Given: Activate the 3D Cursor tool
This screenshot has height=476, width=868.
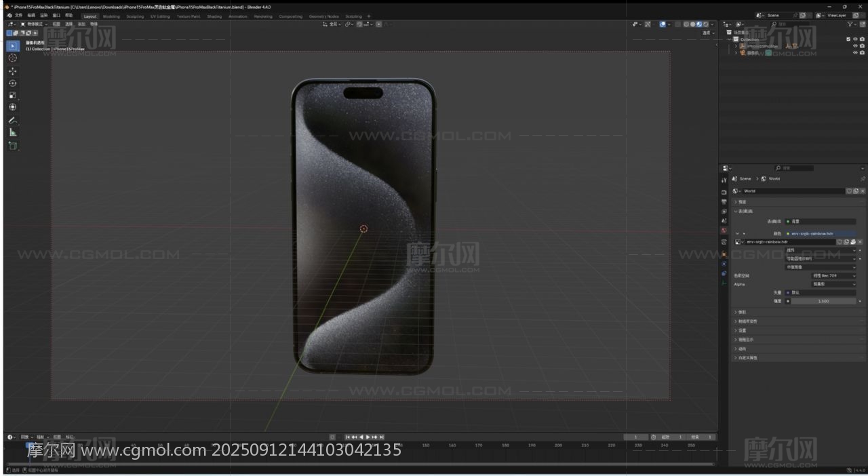Looking at the screenshot, I should [12, 58].
